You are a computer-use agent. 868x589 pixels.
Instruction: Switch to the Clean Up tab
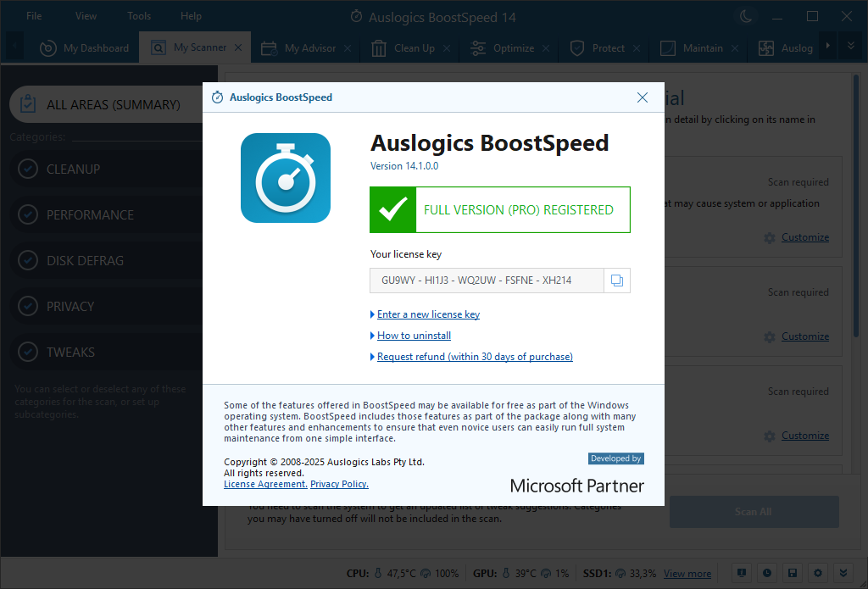403,48
